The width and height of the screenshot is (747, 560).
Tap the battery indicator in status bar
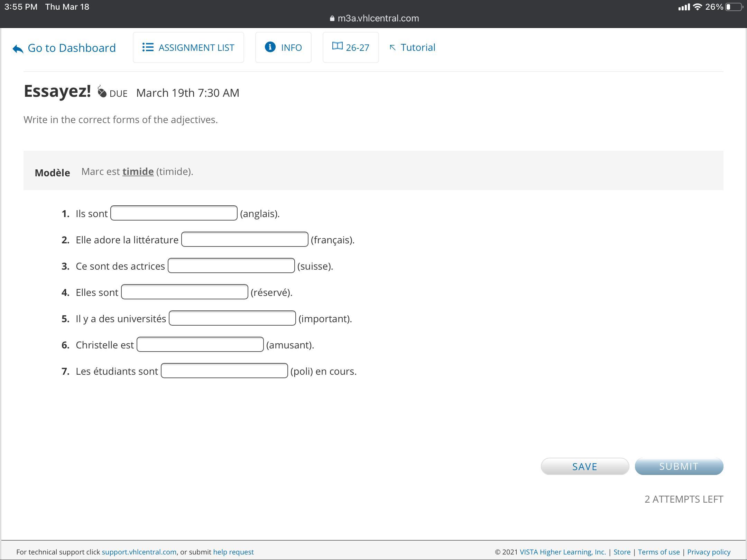click(x=734, y=7)
